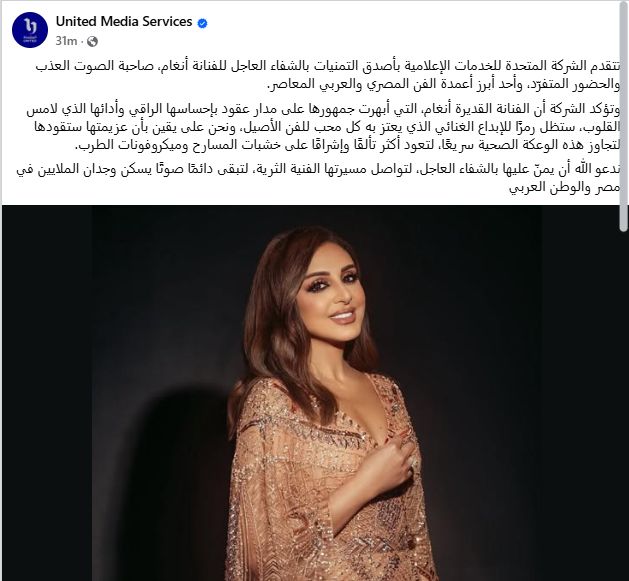Screen dimensions: 629x581
Task: Open the United Media Services profile avatar
Action: click(30, 30)
